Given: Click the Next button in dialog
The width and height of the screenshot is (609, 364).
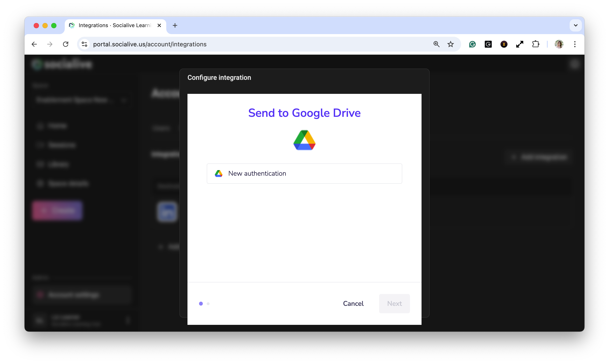Looking at the screenshot, I should 394,303.
